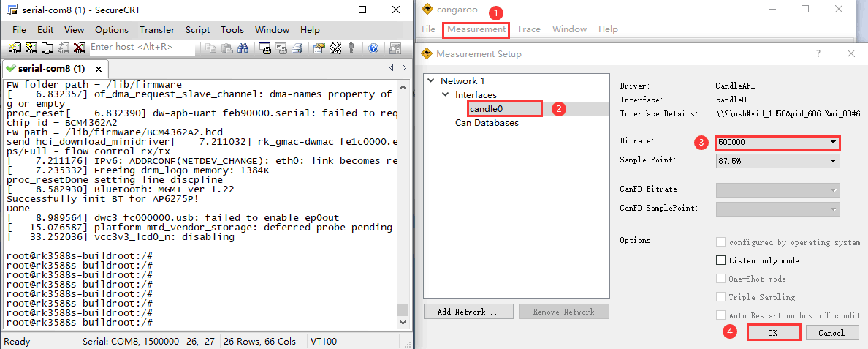Click the terminal vertical scrollbar thumb
The width and height of the screenshot is (868, 349).
pos(403,309)
